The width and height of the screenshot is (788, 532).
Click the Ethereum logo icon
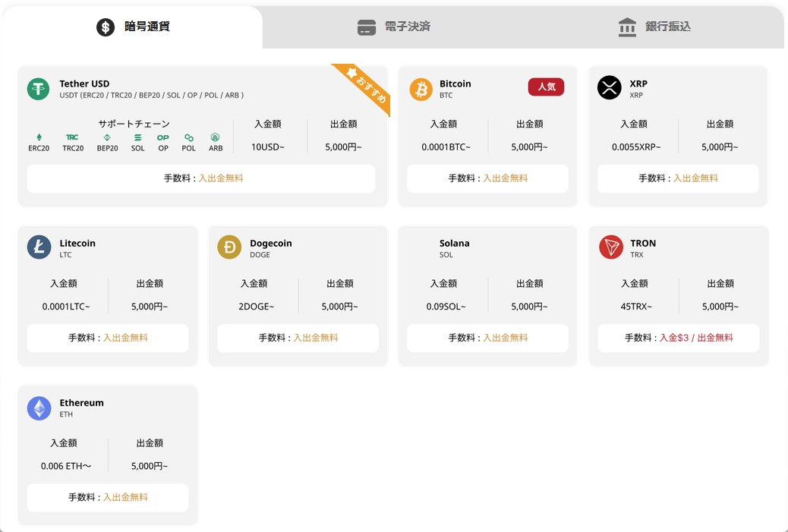coord(39,408)
